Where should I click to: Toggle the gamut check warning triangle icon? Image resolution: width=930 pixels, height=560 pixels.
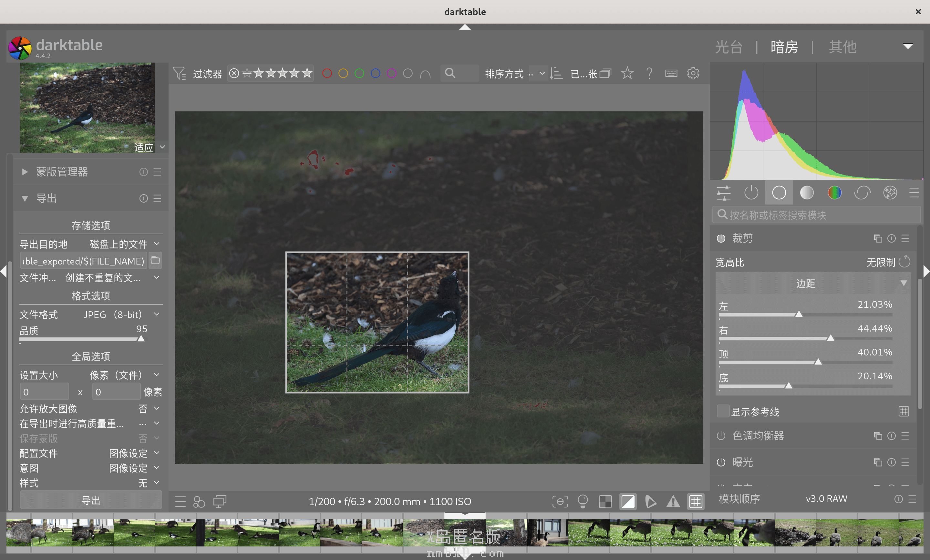(673, 502)
